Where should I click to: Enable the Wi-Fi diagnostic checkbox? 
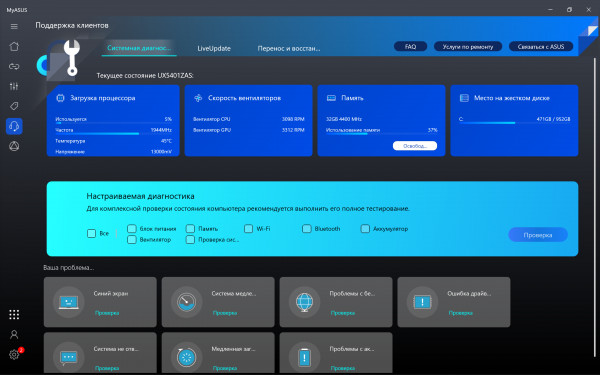pos(248,229)
